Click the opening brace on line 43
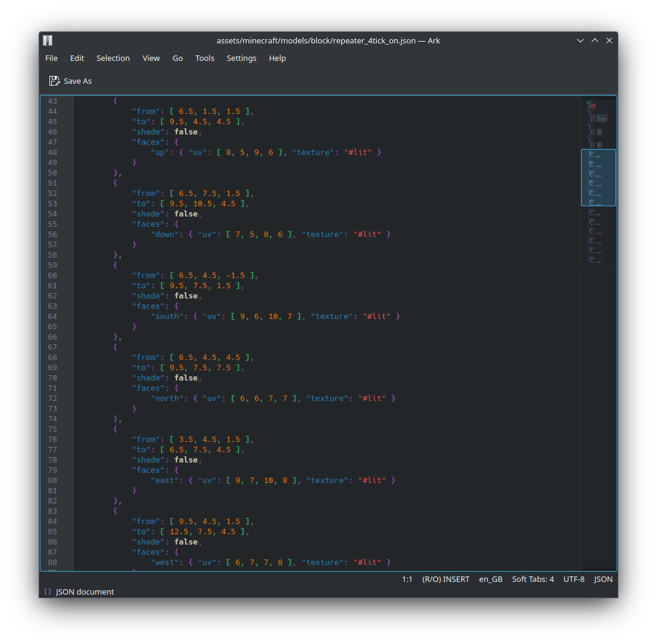 tap(115, 101)
